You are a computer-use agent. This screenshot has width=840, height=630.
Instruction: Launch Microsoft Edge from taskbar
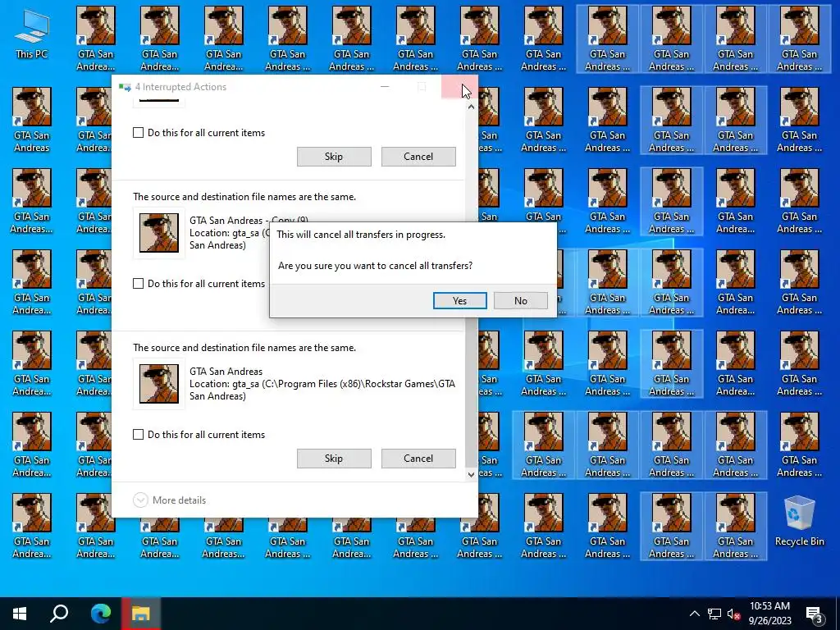click(100, 614)
